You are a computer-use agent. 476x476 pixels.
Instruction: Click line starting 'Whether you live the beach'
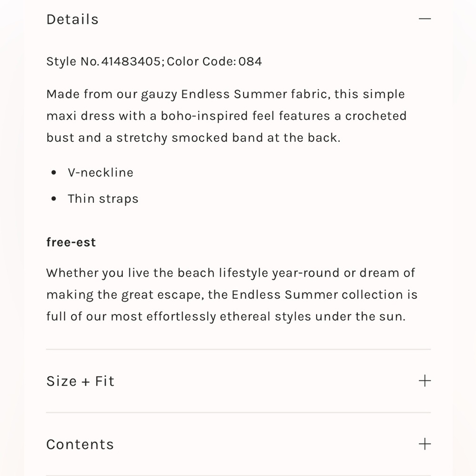pyautogui.click(x=230, y=273)
